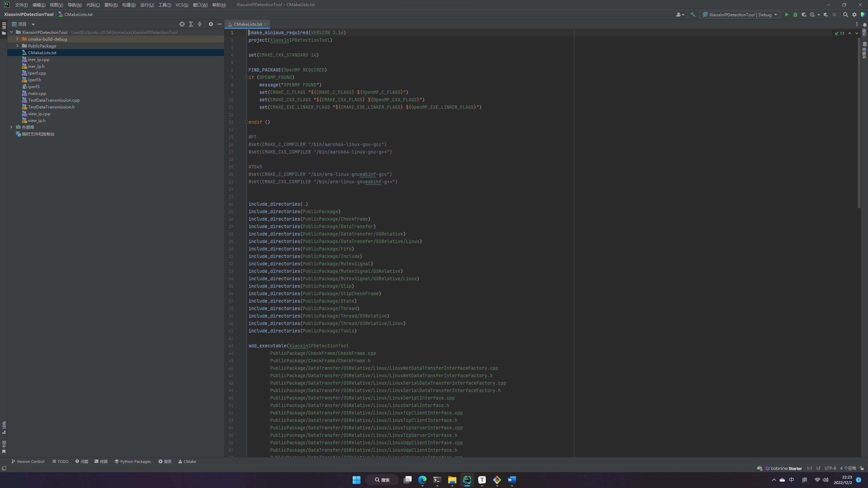
Task: Open the 终端 terminal tool window
Action: pyautogui.click(x=101, y=462)
